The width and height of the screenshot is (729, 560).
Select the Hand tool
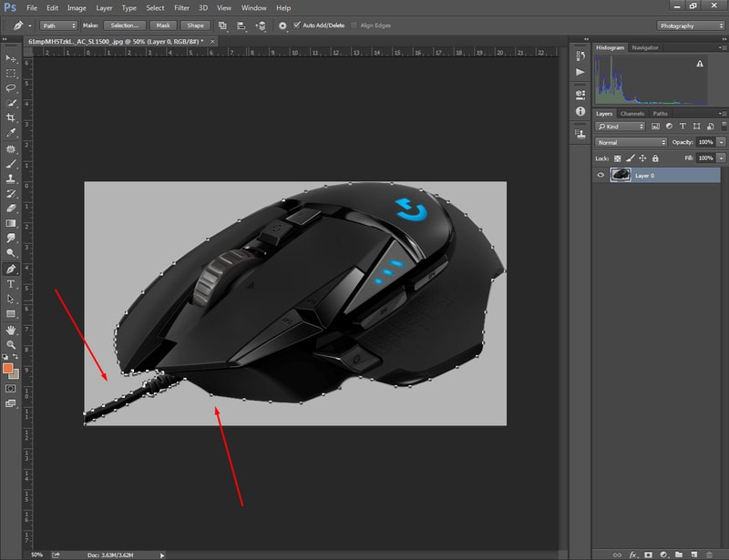click(10, 330)
